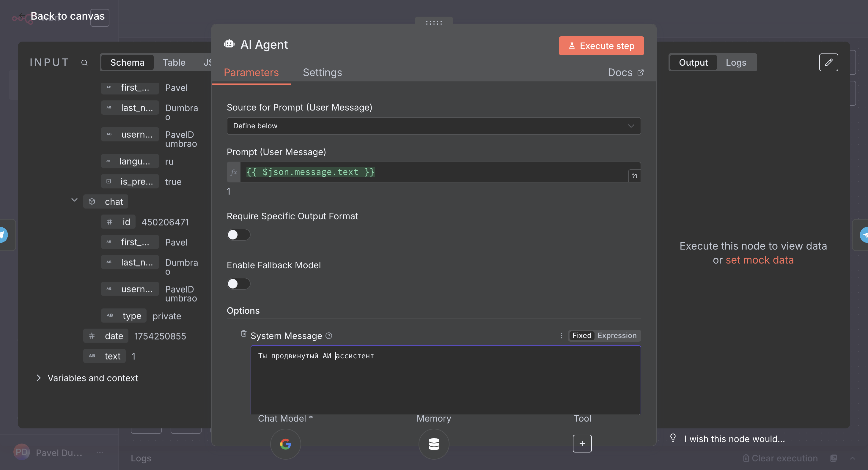This screenshot has height=470, width=868.
Task: Delete System Message with trash icon
Action: click(x=243, y=333)
